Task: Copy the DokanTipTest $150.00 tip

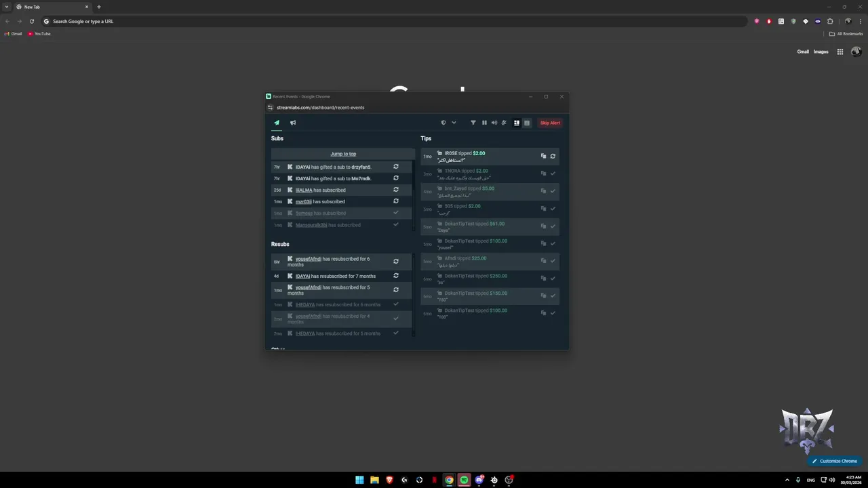Action: [543, 296]
